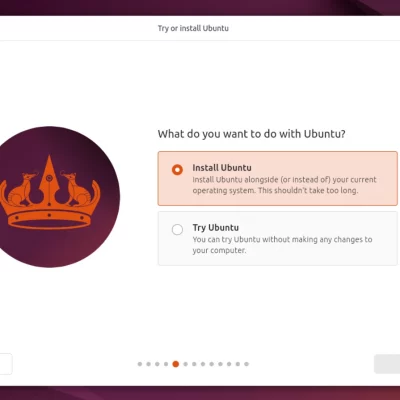The height and width of the screenshot is (400, 400).
Task: Click the eleventh step indicator dot
Action: (229, 364)
